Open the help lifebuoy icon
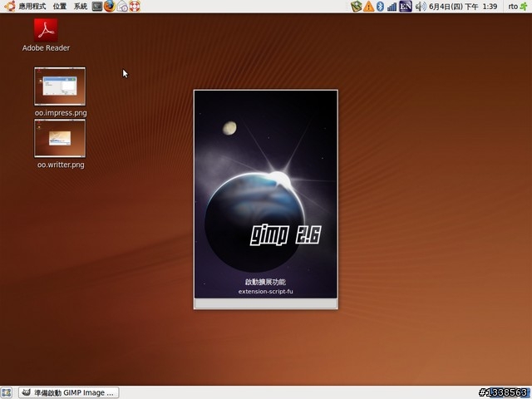 click(135, 6)
